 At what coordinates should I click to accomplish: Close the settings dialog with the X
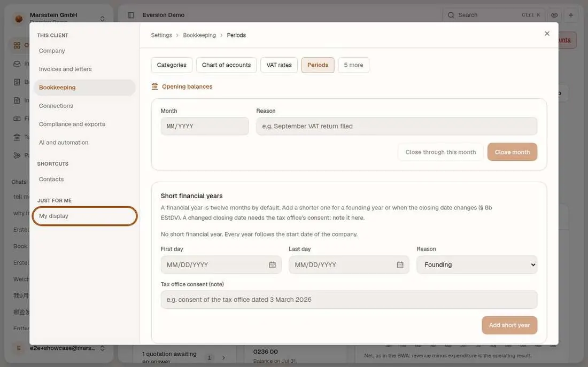tap(547, 33)
